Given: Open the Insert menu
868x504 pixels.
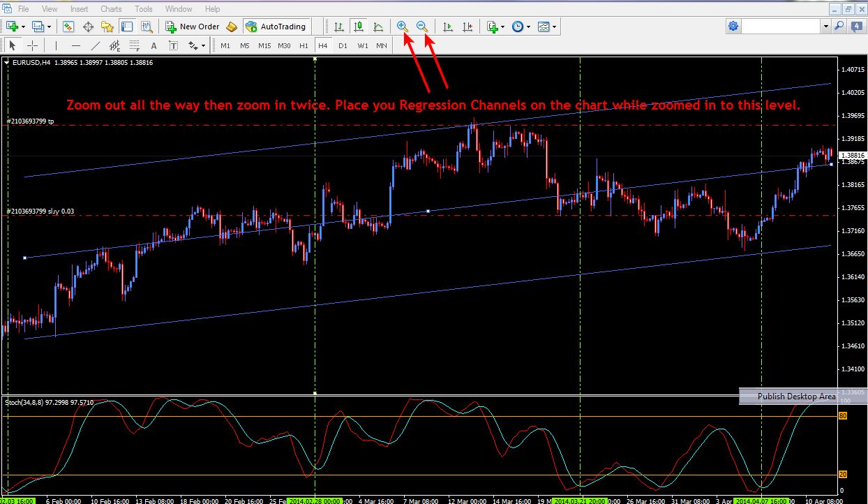Looking at the screenshot, I should coord(80,9).
